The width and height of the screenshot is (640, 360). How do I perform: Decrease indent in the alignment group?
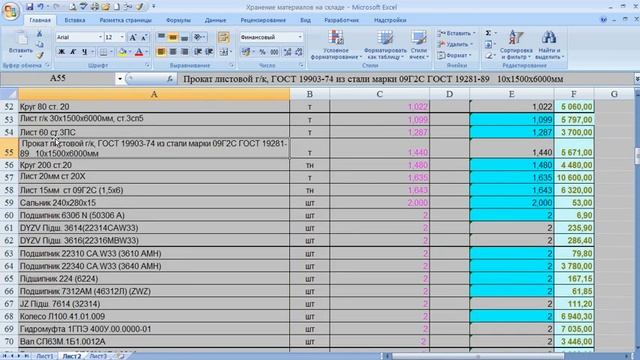(x=198, y=52)
